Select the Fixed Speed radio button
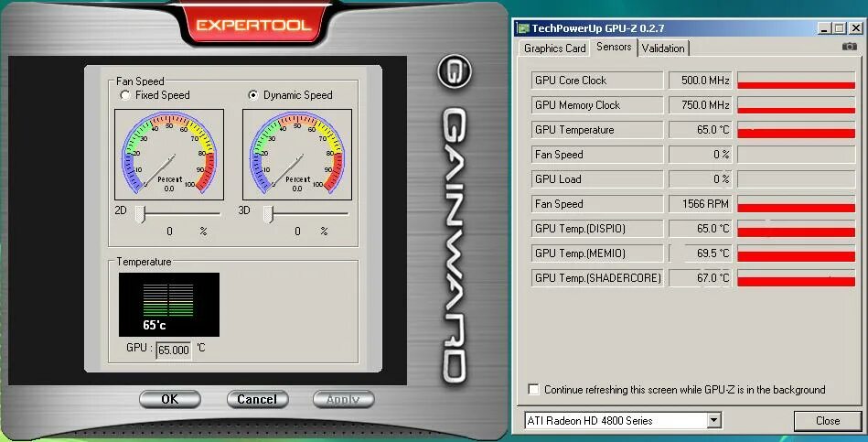 pyautogui.click(x=125, y=95)
